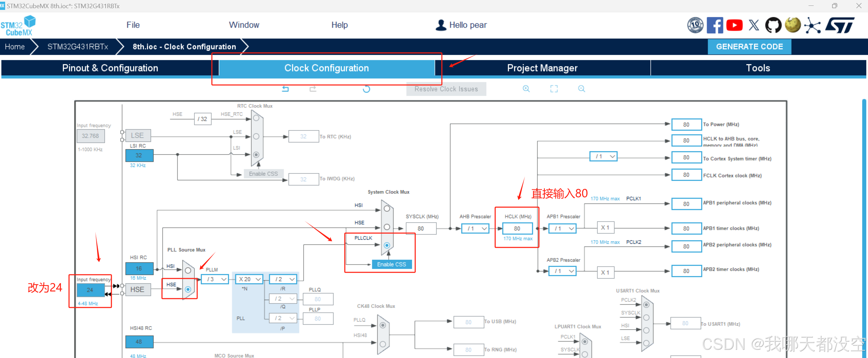Switch to Project Manager tab
The image size is (868, 358).
point(542,68)
